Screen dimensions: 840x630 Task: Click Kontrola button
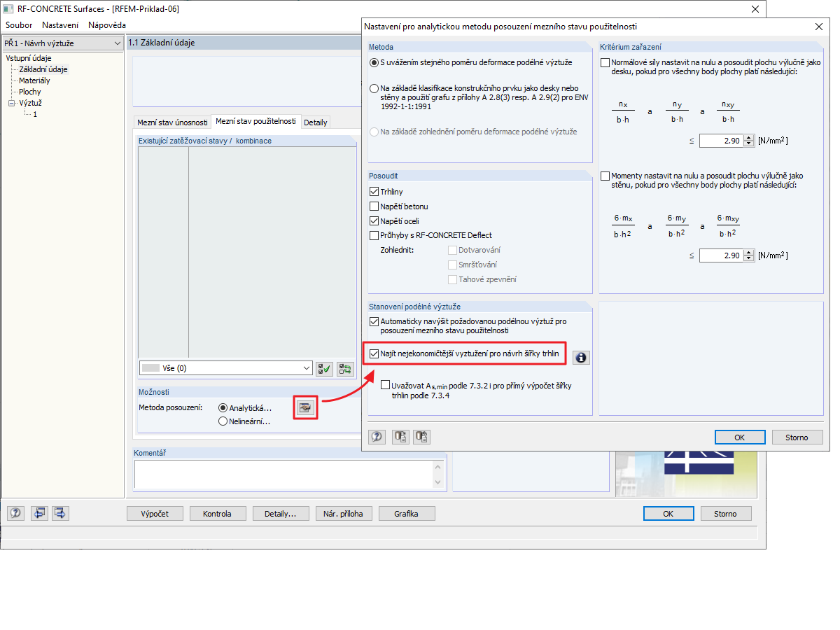point(217,514)
